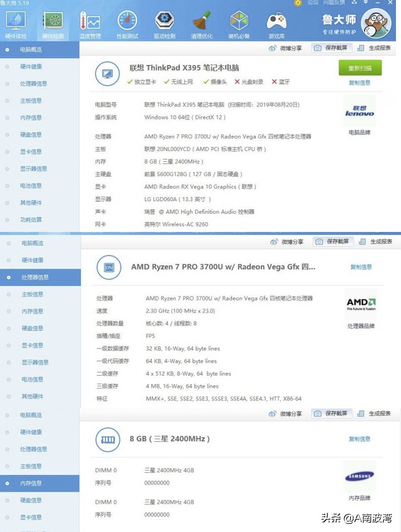The height and width of the screenshot is (532, 401).
Task: Open 显示器信息 in the middle sidebar
Action: (40, 363)
